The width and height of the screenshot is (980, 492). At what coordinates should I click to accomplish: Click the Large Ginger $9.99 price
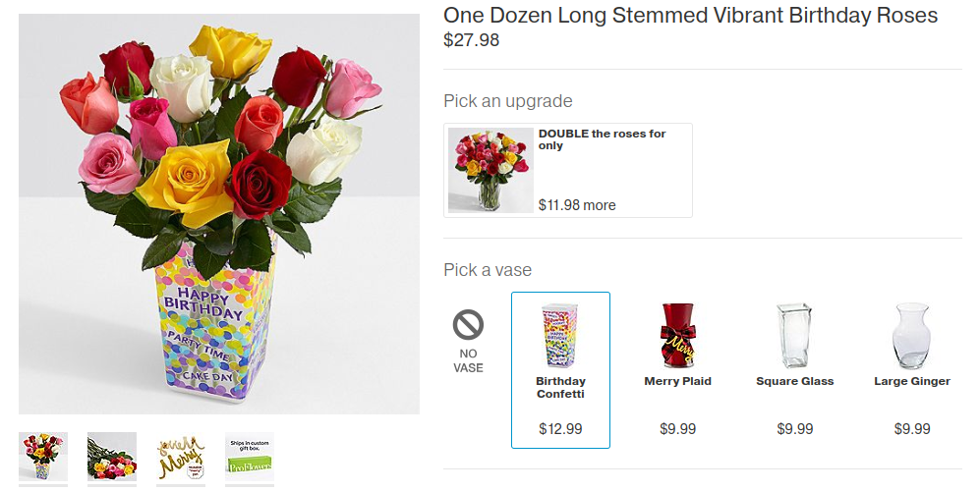coord(911,429)
